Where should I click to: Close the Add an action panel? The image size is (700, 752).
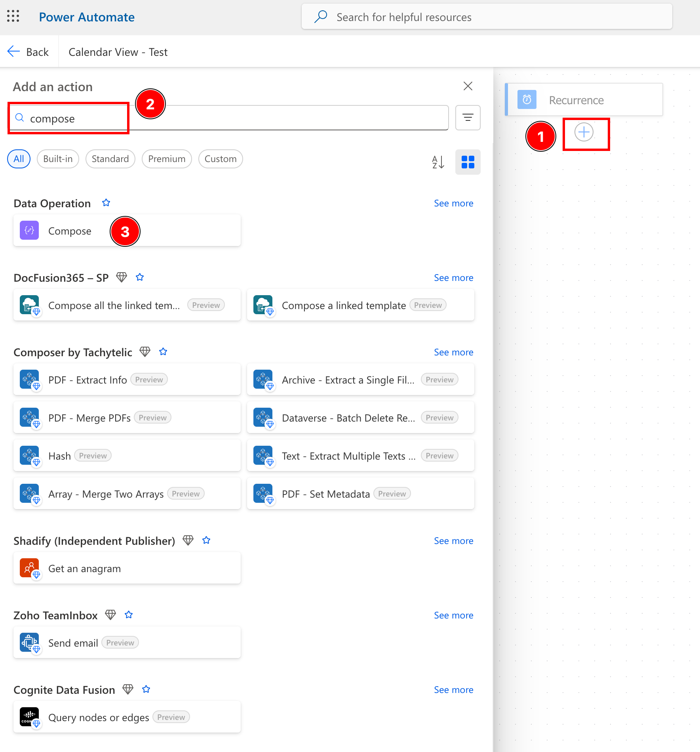coord(468,86)
